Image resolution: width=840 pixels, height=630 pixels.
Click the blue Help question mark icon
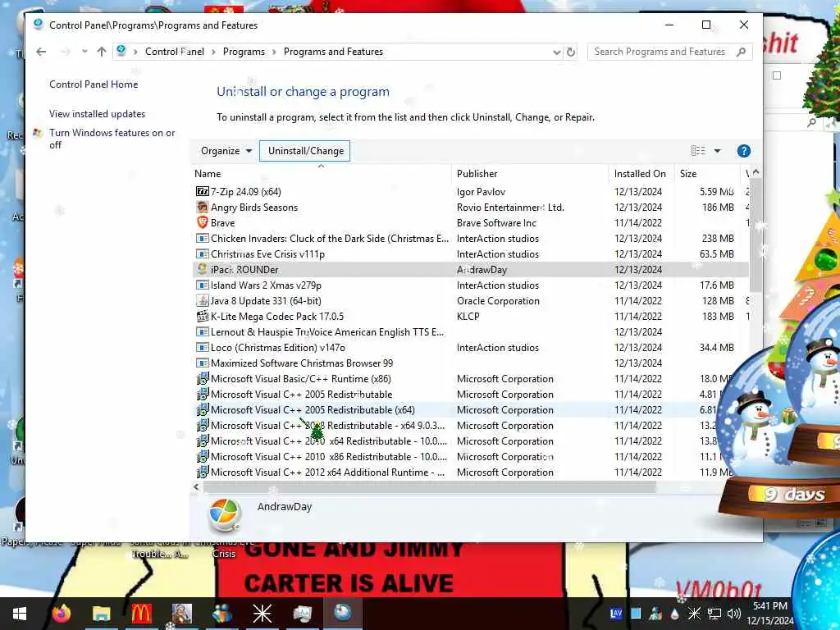tap(743, 151)
